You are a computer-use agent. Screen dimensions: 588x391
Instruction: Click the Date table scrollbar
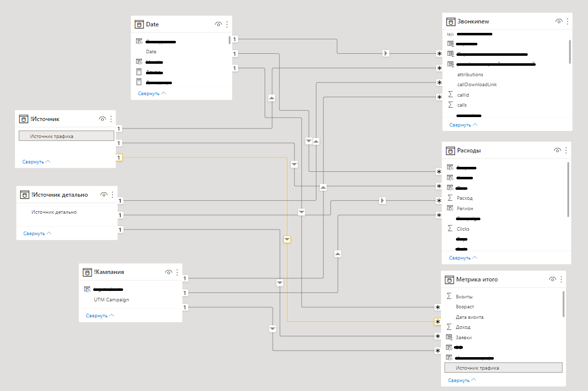(x=230, y=40)
